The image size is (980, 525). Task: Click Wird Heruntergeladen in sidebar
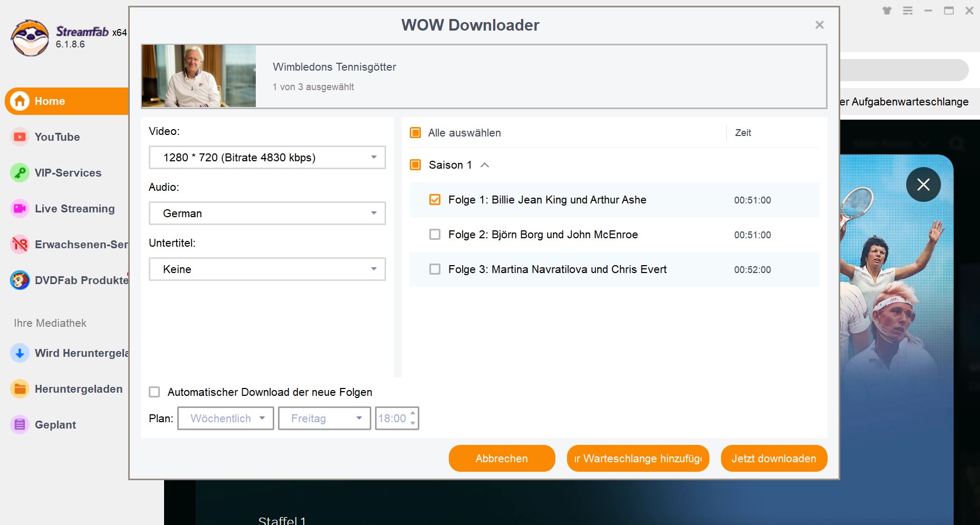pyautogui.click(x=82, y=353)
